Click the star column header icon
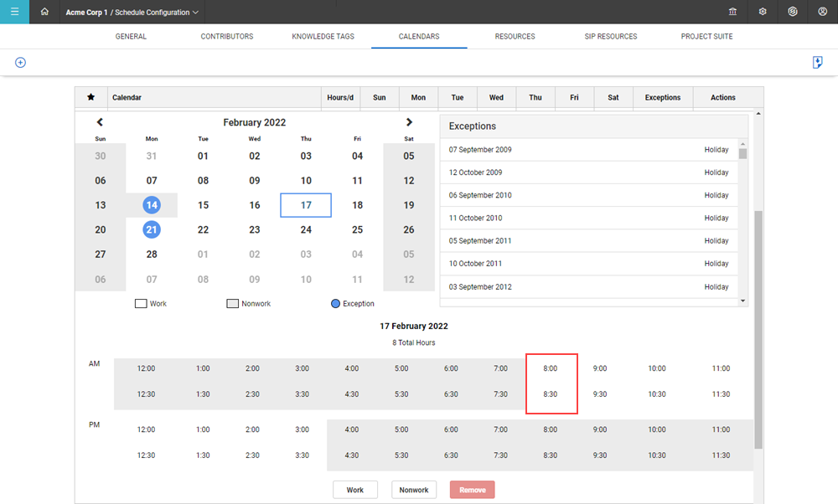 point(91,98)
